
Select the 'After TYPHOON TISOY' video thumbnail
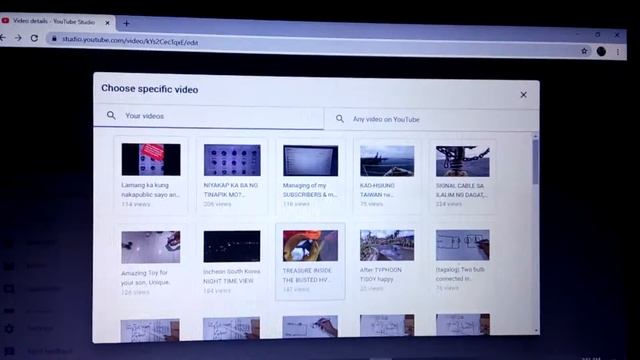387,245
